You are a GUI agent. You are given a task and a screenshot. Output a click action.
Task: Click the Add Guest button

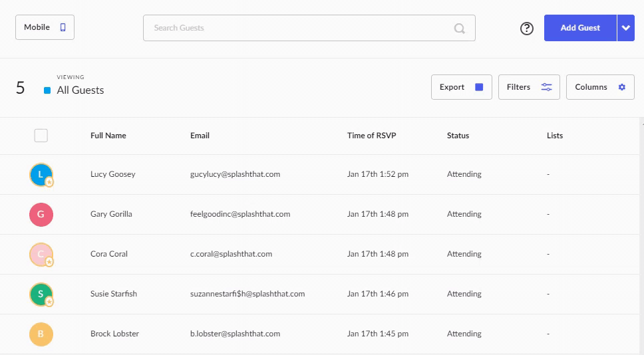pos(580,28)
